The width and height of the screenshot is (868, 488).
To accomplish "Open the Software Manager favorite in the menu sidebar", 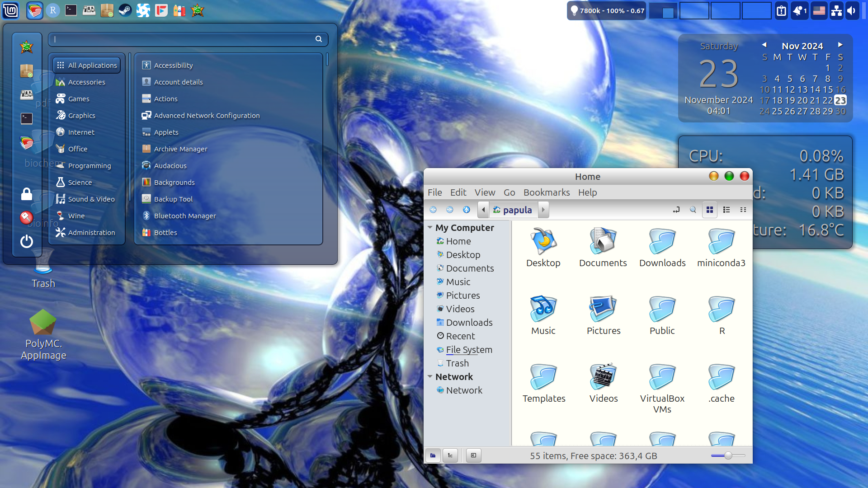I will [27, 71].
